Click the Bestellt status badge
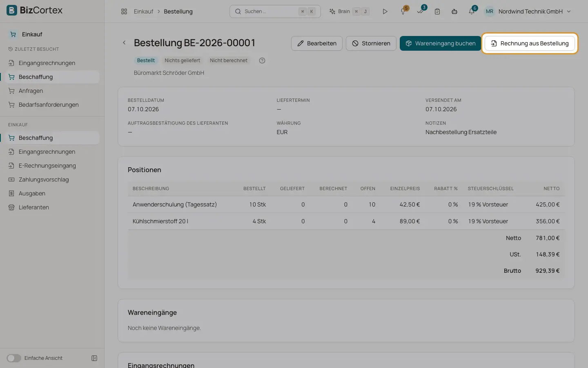Image resolution: width=588 pixels, height=368 pixels. pyautogui.click(x=146, y=61)
